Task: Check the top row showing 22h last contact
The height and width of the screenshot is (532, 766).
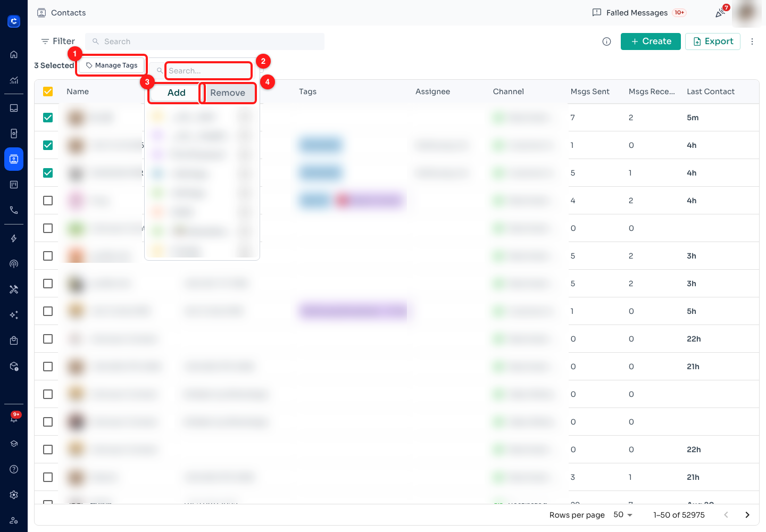Action: 48,339
